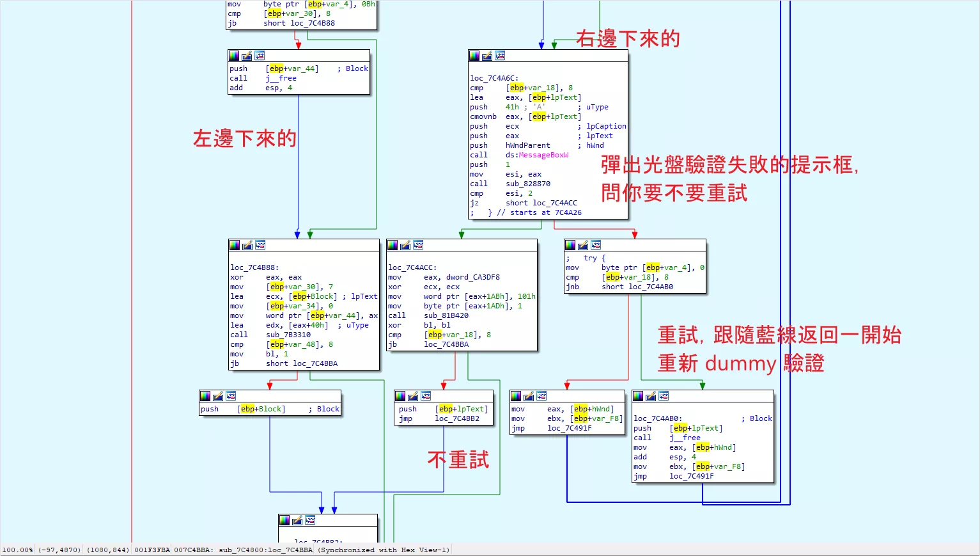Screen dimensions: 980x556
Task: Click the group nodes icon on the loc_7C4AB0 block
Action: click(664, 396)
